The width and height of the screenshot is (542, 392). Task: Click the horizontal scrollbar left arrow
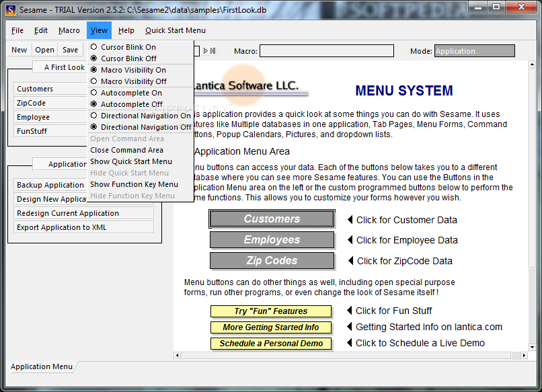tap(178, 356)
